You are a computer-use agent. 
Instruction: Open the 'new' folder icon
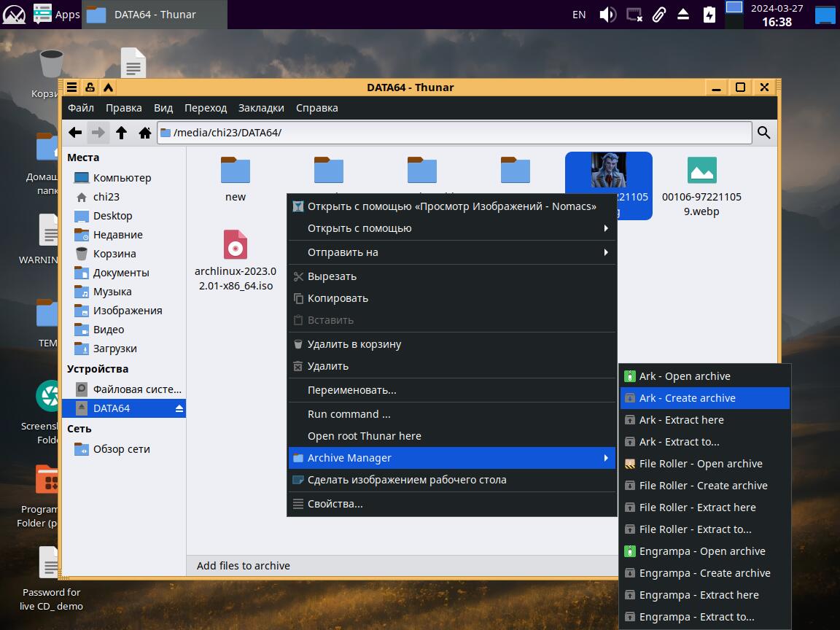(236, 171)
